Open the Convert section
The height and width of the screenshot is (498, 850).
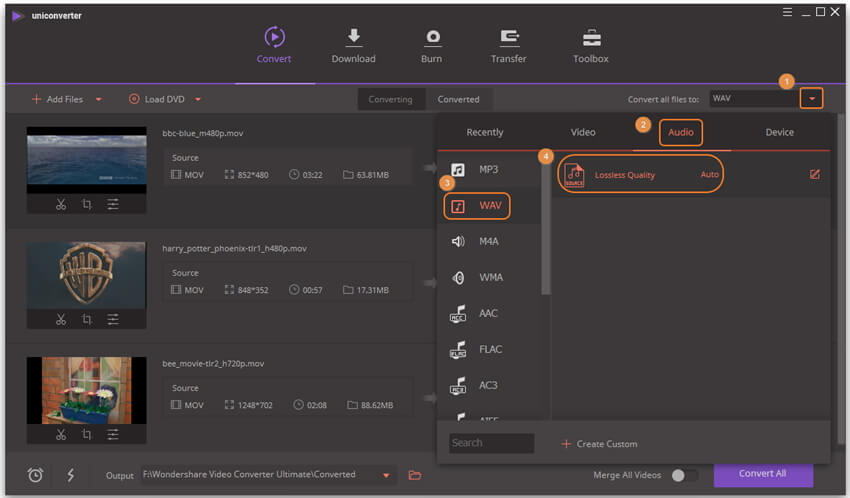click(x=274, y=45)
